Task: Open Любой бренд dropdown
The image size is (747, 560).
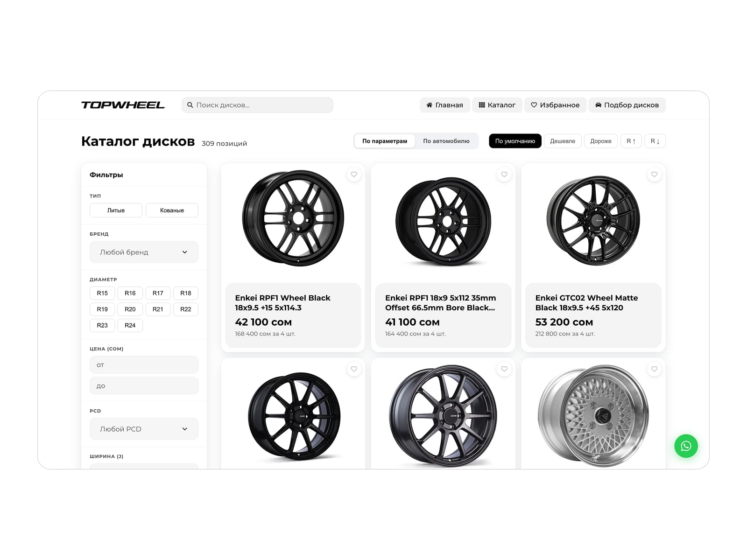Action: pyautogui.click(x=144, y=252)
